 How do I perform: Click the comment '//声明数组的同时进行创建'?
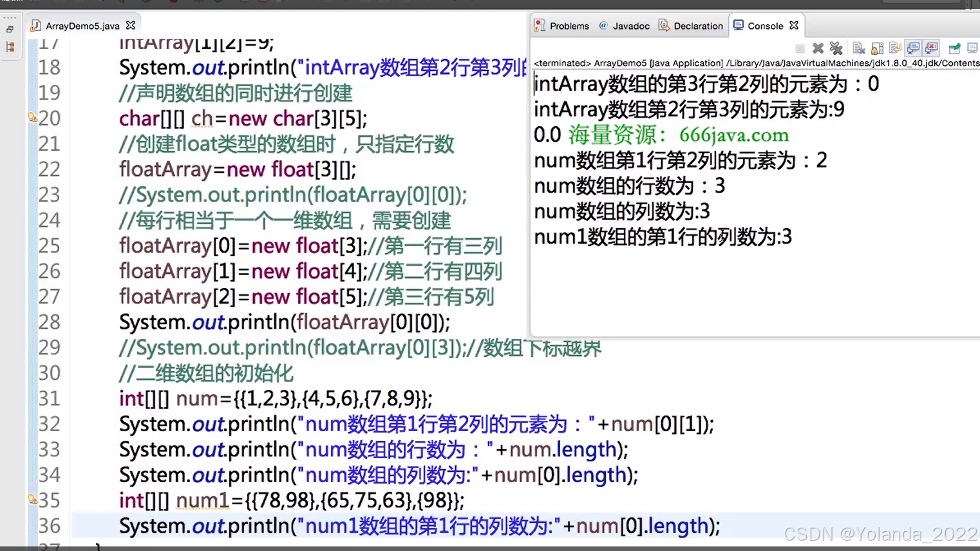(235, 93)
